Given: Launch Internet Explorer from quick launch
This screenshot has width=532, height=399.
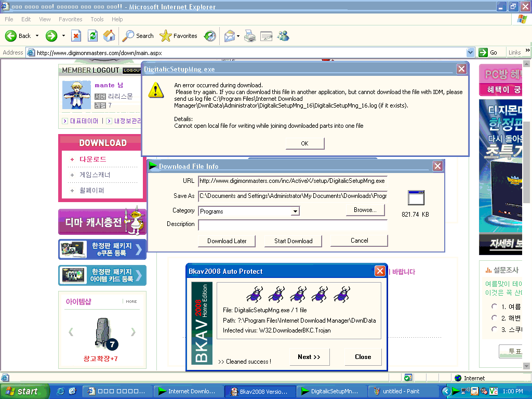Looking at the screenshot, I should tap(60, 391).
